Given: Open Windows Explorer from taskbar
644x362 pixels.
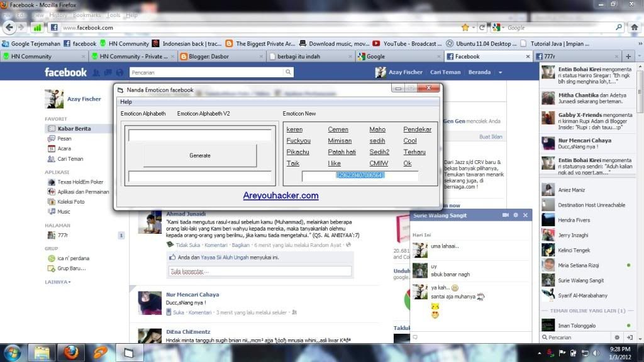Looking at the screenshot, I should point(42,353).
